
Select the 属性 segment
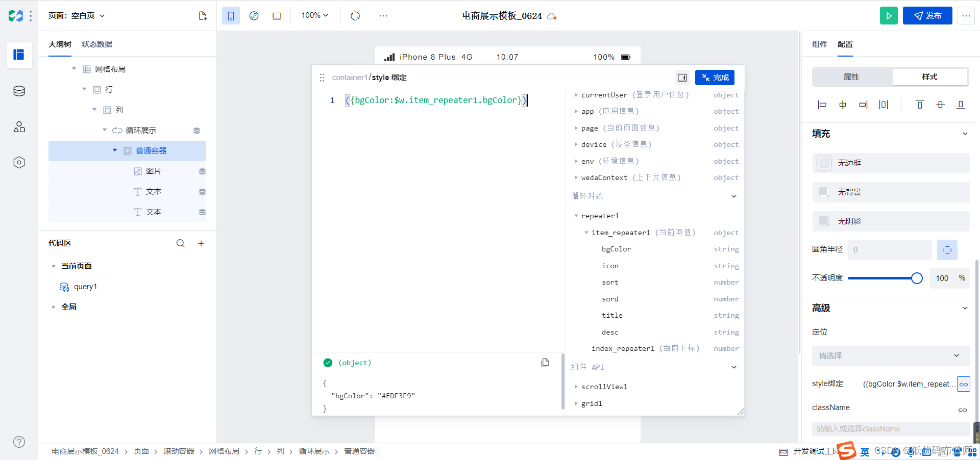851,77
